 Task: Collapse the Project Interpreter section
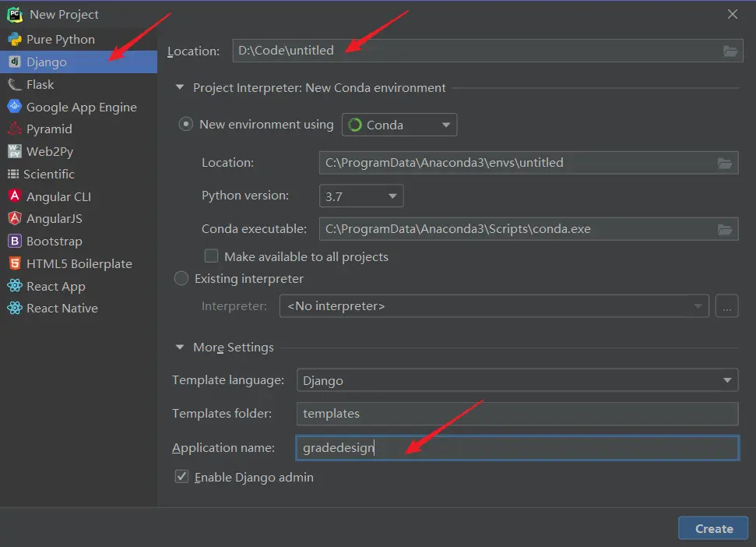point(180,87)
